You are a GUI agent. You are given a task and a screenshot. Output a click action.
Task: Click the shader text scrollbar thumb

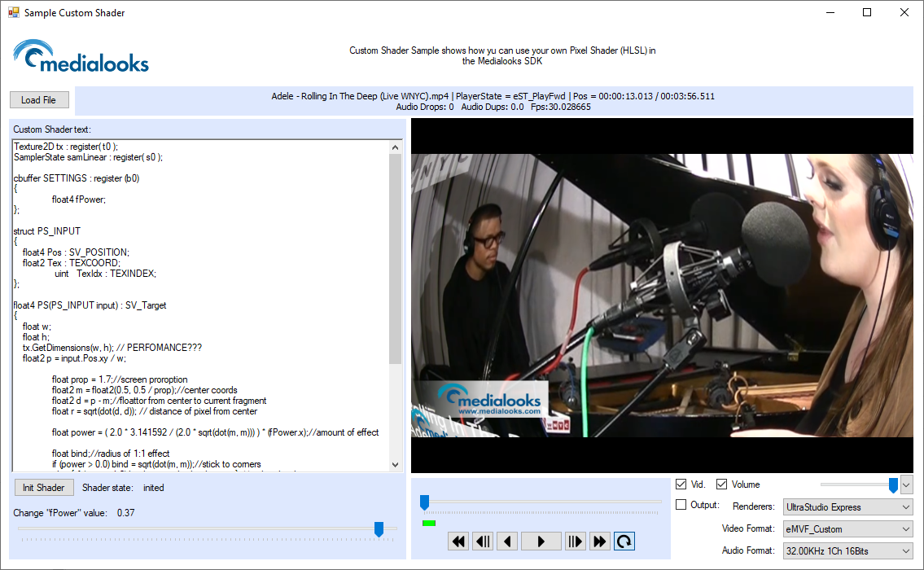click(x=395, y=259)
